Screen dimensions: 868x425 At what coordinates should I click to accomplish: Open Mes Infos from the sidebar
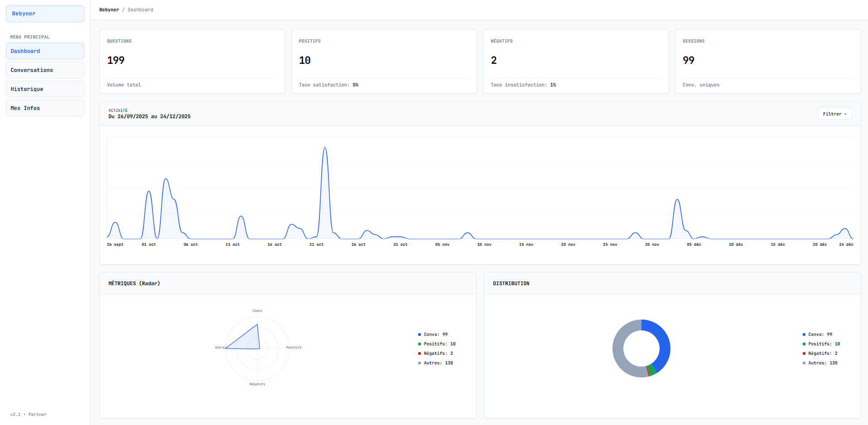[x=44, y=108]
